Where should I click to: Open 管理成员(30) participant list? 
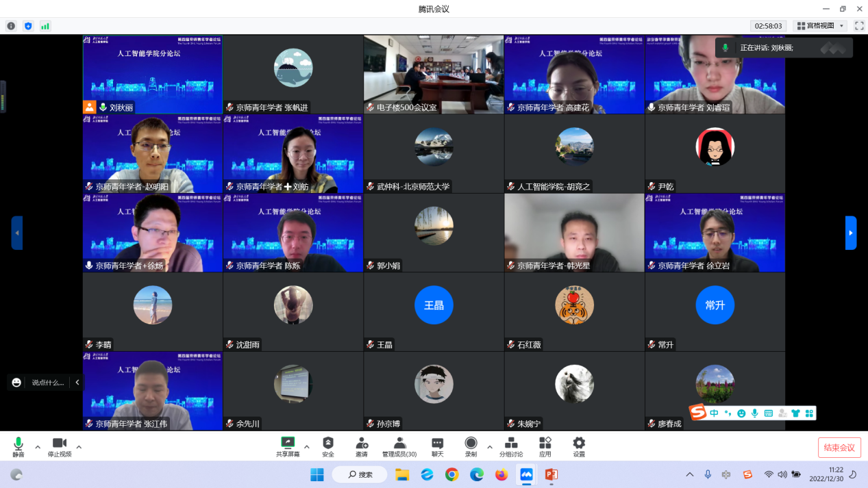[x=399, y=447]
